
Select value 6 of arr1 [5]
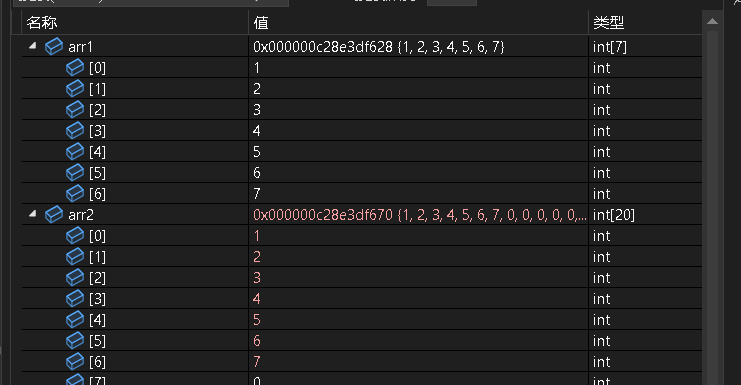click(257, 173)
